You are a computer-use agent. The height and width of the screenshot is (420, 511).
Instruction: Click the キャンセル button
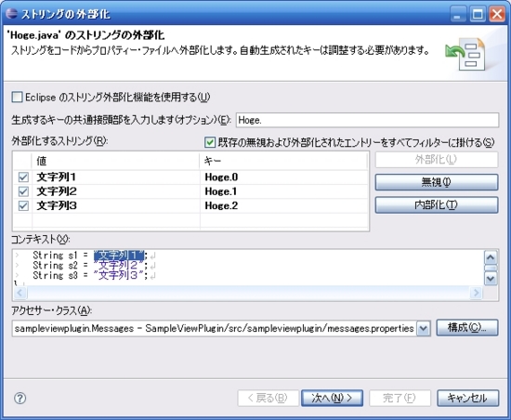click(x=467, y=398)
